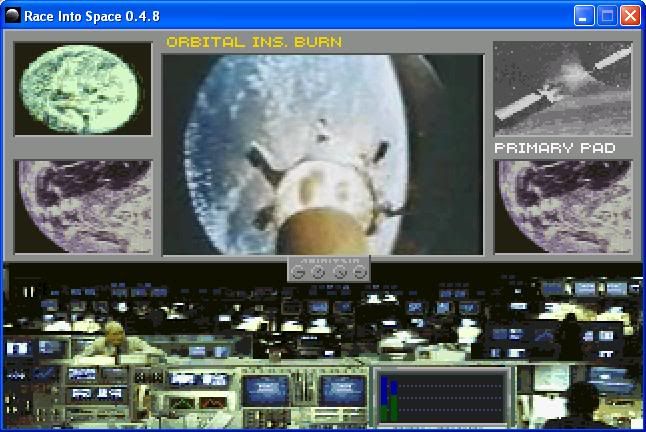The height and width of the screenshot is (432, 646).
Task: Click the taller first bar in mission chart
Action: click(384, 399)
